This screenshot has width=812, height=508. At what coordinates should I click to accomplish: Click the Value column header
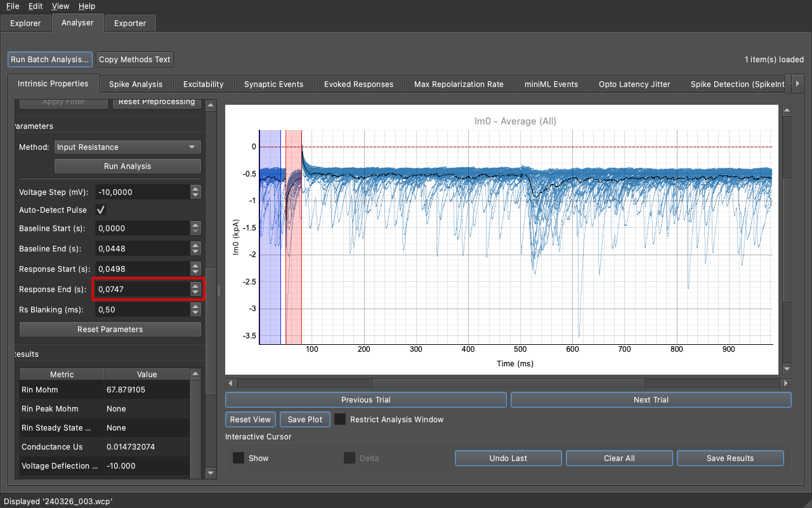coord(147,374)
